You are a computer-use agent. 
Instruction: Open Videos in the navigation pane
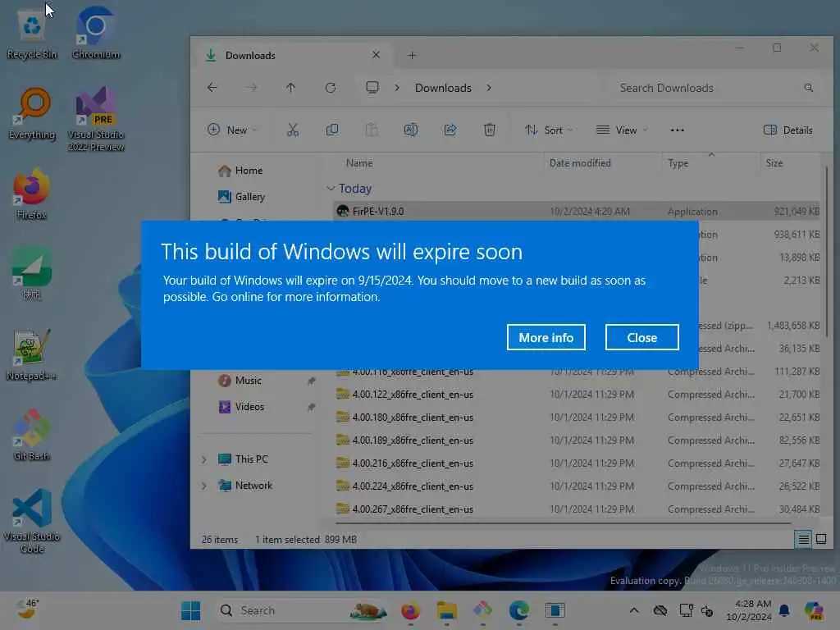242,407
